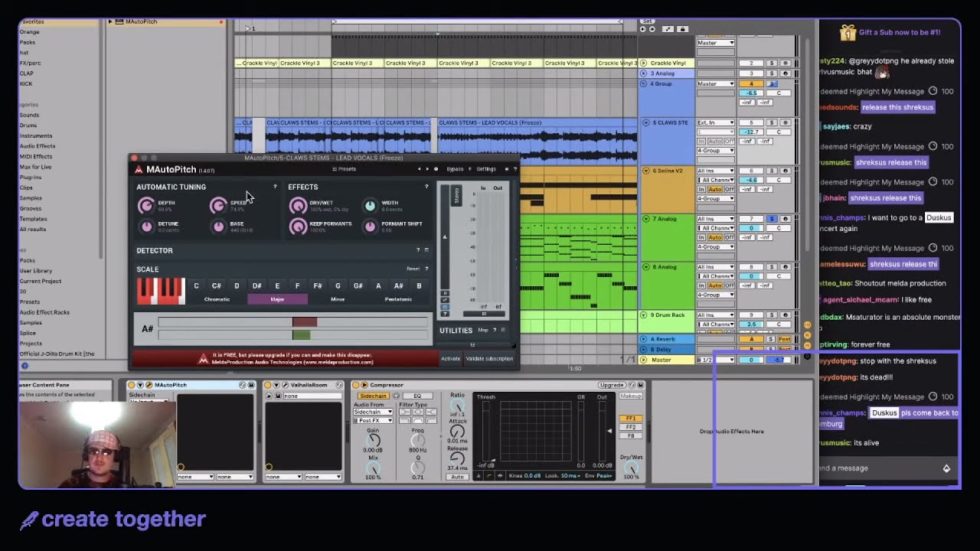Unfold the 7 Analog track
980x551 pixels.
pyautogui.click(x=646, y=219)
